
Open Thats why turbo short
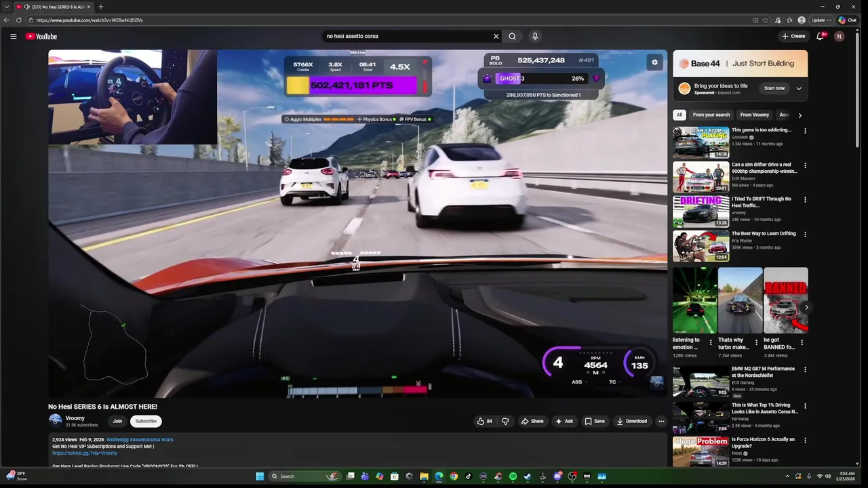tap(740, 300)
